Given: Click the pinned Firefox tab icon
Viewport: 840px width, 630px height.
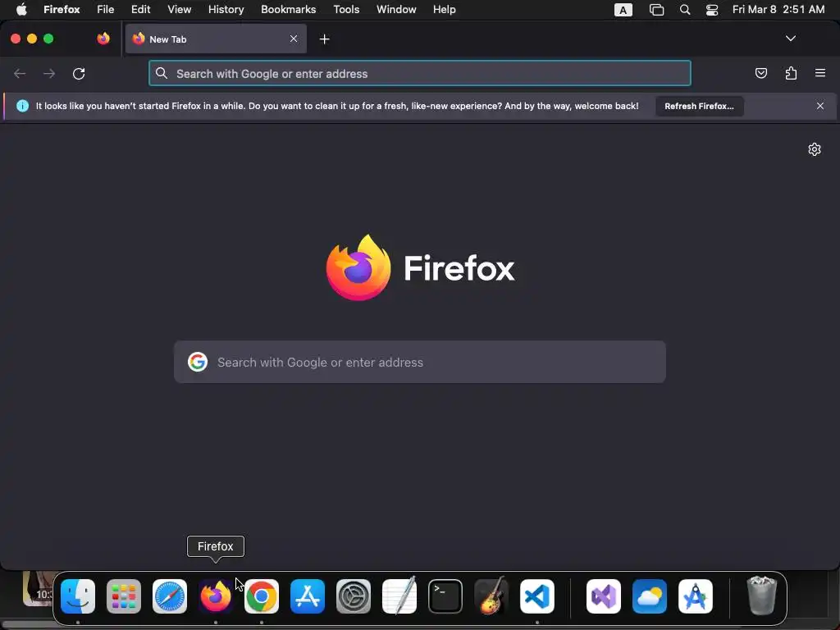Looking at the screenshot, I should [x=103, y=39].
